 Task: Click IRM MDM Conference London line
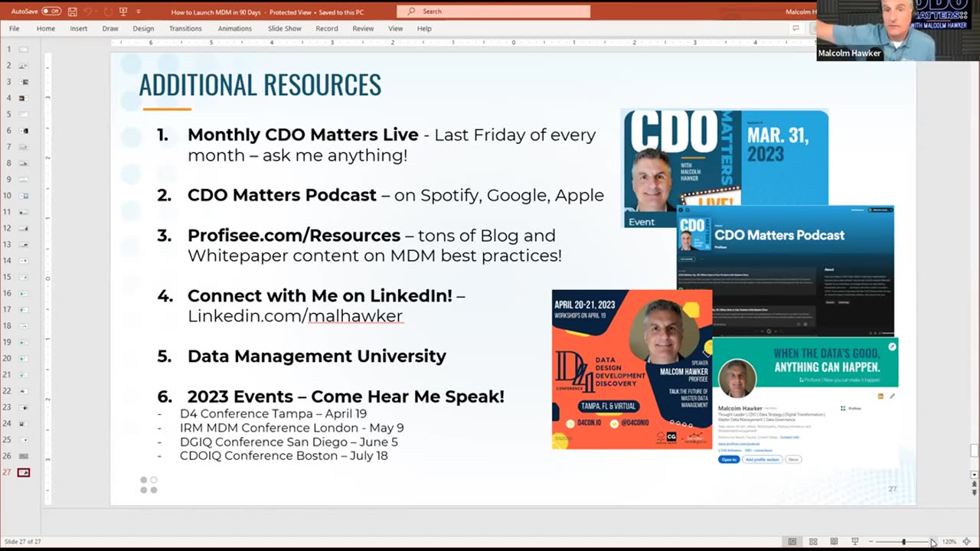click(x=292, y=428)
